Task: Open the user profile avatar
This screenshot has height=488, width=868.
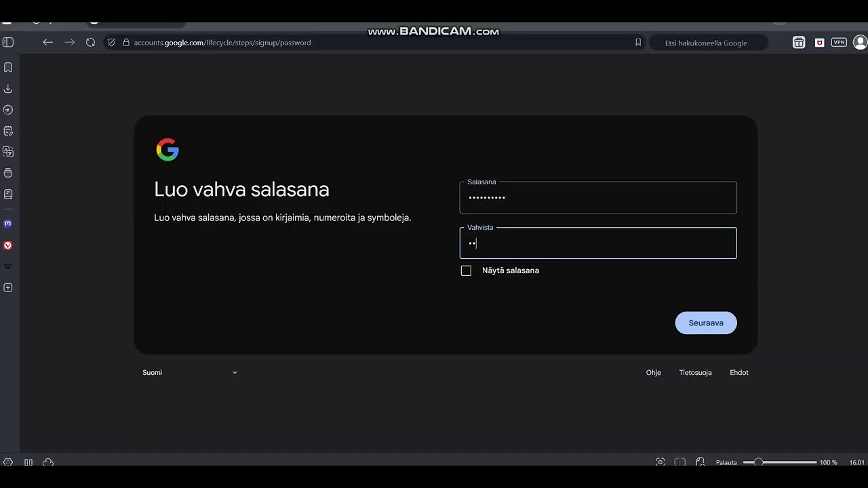Action: tap(860, 42)
